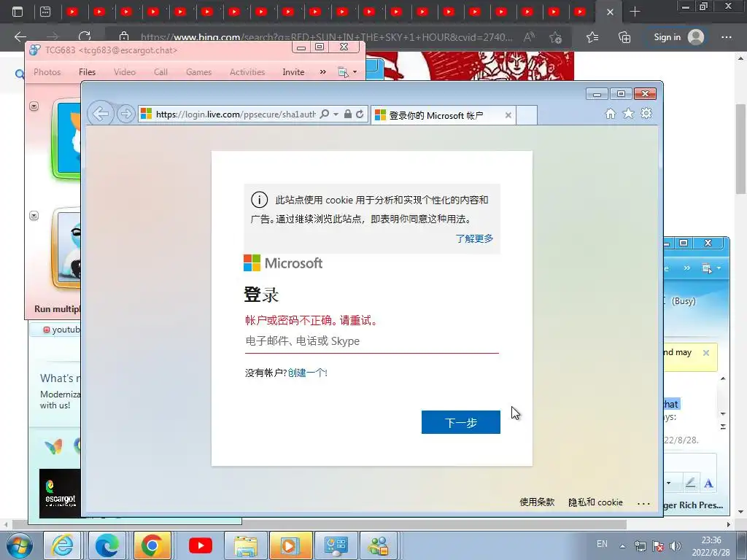Open YouTube from the taskbar
The height and width of the screenshot is (560, 747).
201,545
